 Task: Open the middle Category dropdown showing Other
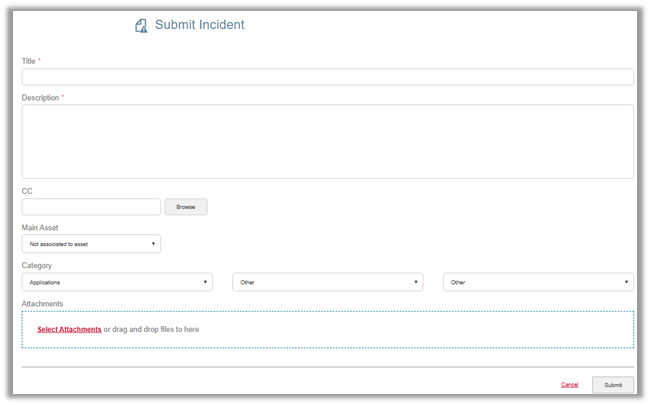(x=327, y=282)
